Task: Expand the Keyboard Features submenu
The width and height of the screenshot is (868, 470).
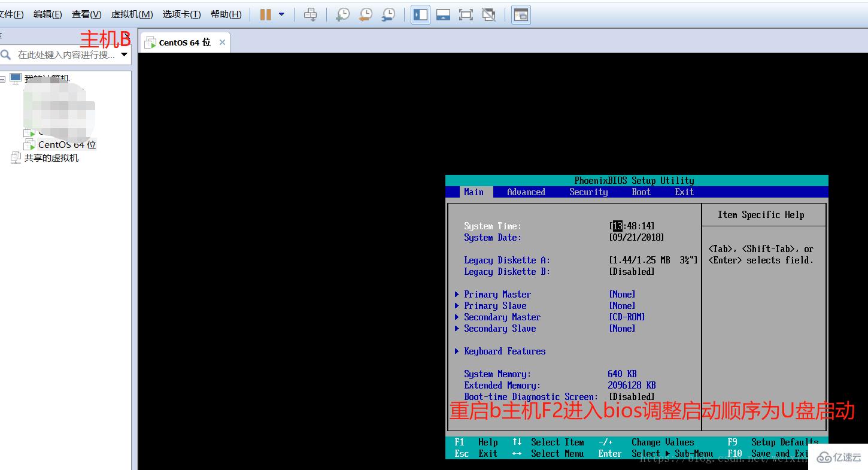Action: point(500,351)
